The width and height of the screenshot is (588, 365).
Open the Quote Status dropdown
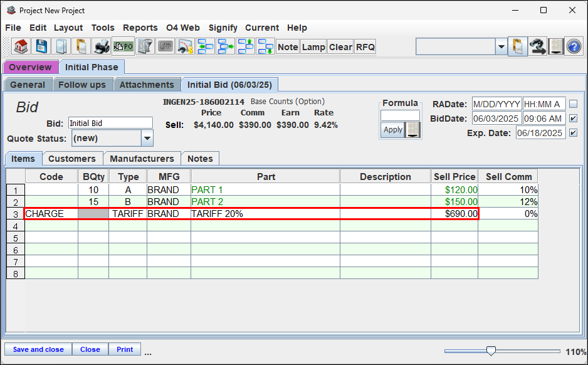147,139
